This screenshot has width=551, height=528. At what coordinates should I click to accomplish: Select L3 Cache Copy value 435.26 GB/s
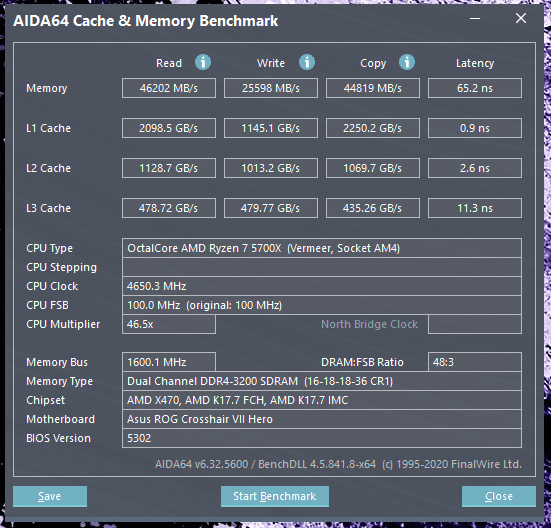[372, 208]
